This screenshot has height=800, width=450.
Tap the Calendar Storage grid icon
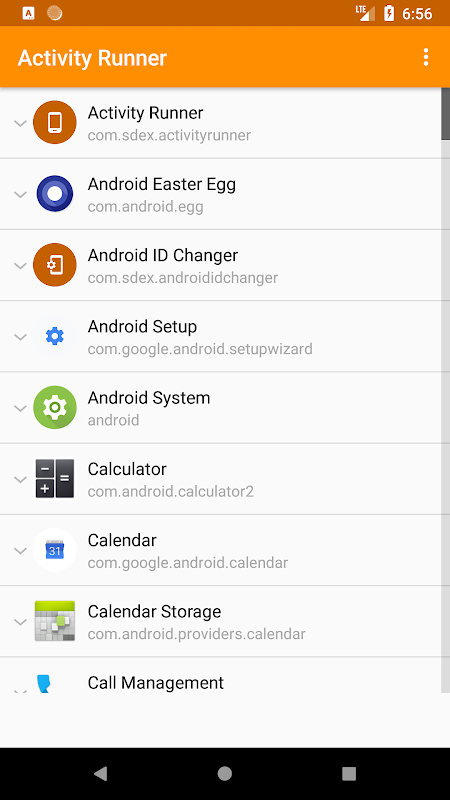[55, 621]
